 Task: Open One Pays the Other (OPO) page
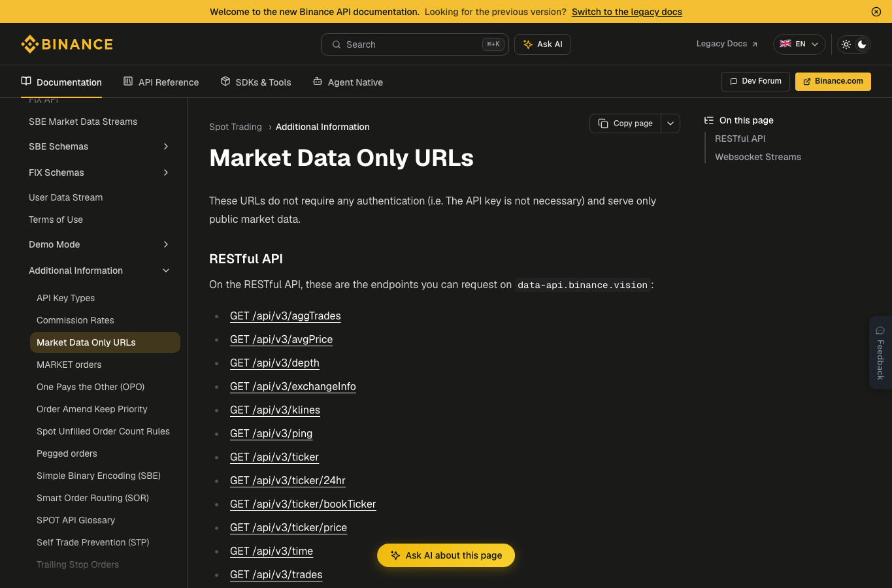pos(90,387)
